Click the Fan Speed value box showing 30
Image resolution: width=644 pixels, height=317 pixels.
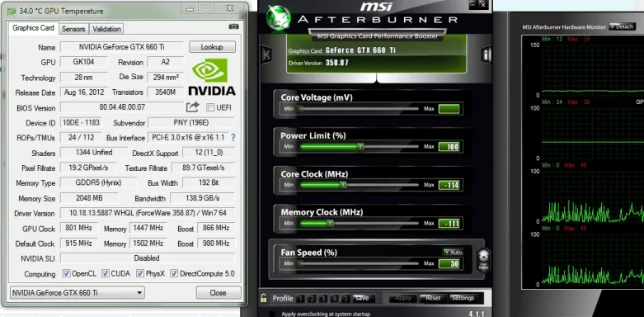pyautogui.click(x=449, y=263)
